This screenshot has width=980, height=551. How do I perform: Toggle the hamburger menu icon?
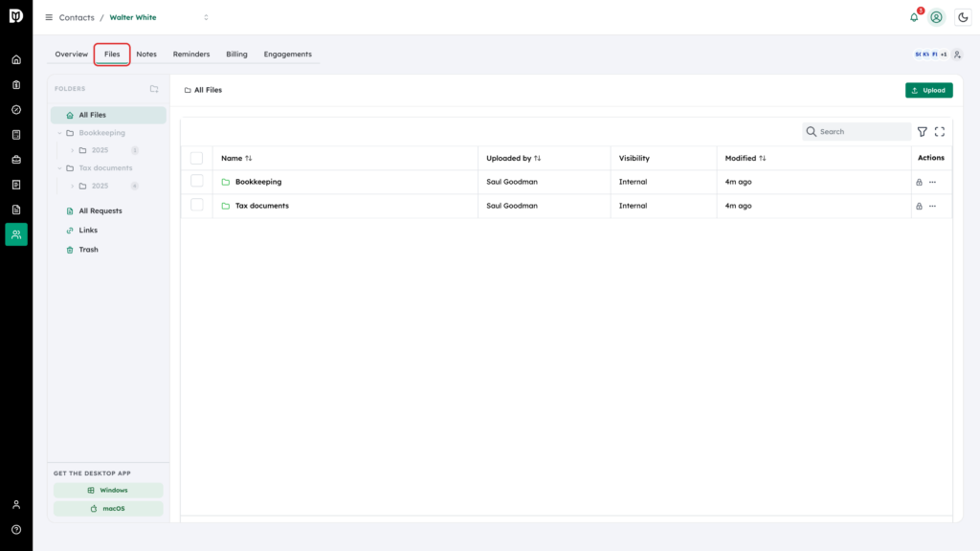(49, 17)
